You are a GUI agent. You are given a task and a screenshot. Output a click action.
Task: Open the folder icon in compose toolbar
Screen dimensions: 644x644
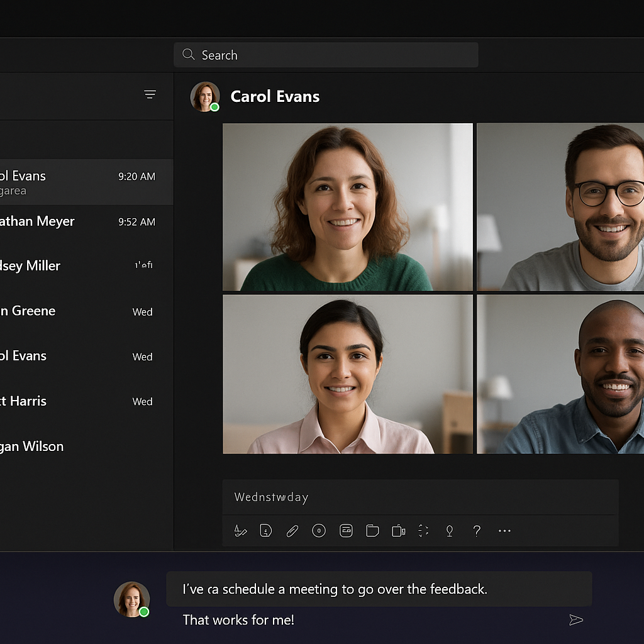(x=372, y=531)
